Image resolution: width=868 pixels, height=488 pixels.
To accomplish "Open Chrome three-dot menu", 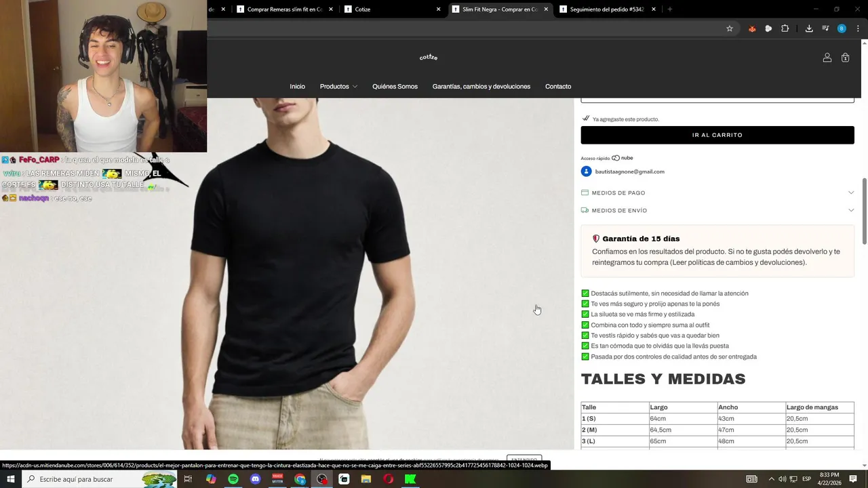I will point(858,28).
